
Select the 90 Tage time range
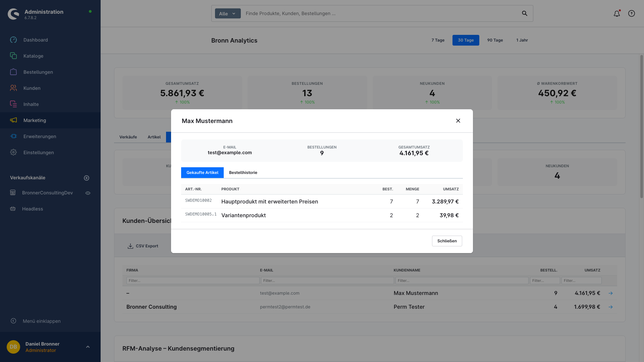(495, 40)
